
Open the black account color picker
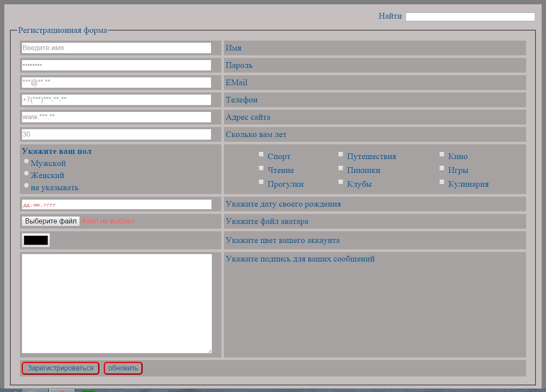click(x=36, y=240)
